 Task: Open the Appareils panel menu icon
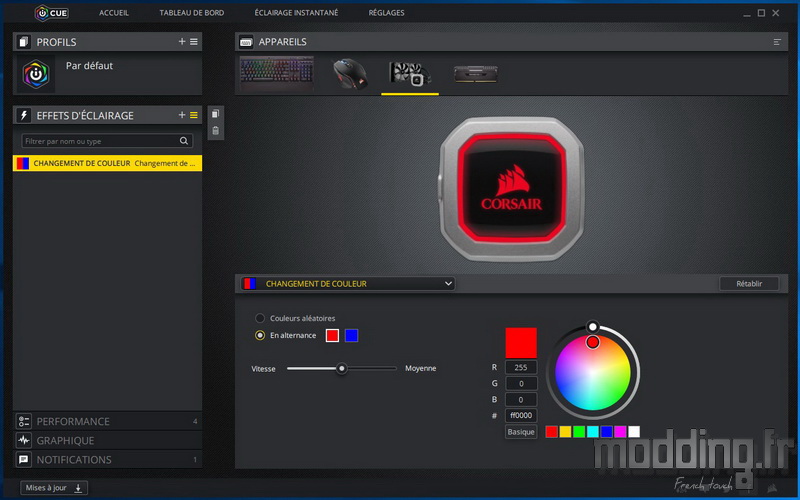point(777,42)
